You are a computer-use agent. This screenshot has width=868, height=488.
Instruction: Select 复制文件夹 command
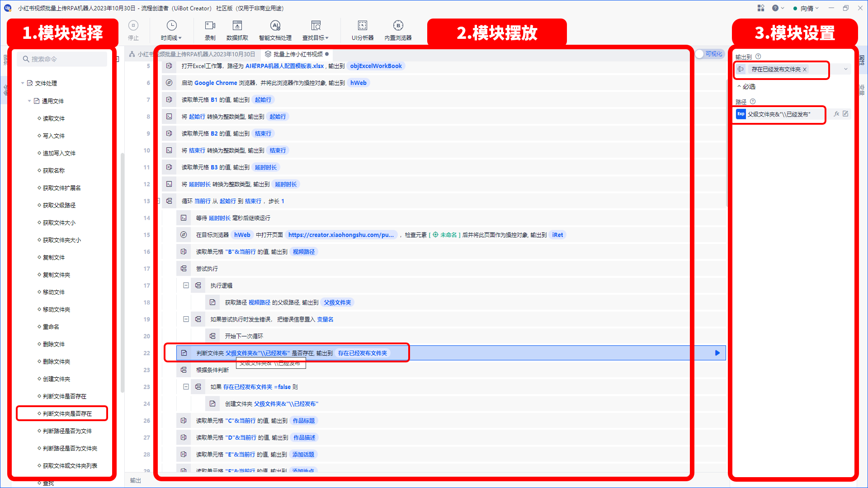56,275
